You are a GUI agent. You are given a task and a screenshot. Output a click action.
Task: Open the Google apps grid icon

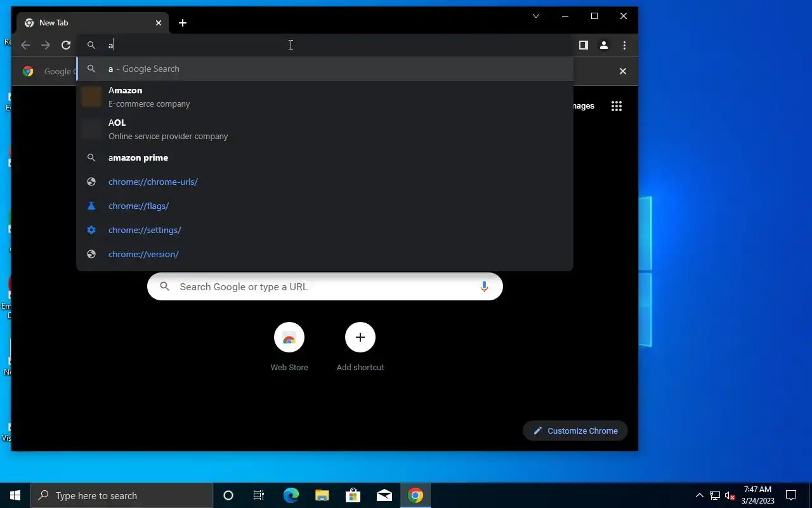point(617,106)
